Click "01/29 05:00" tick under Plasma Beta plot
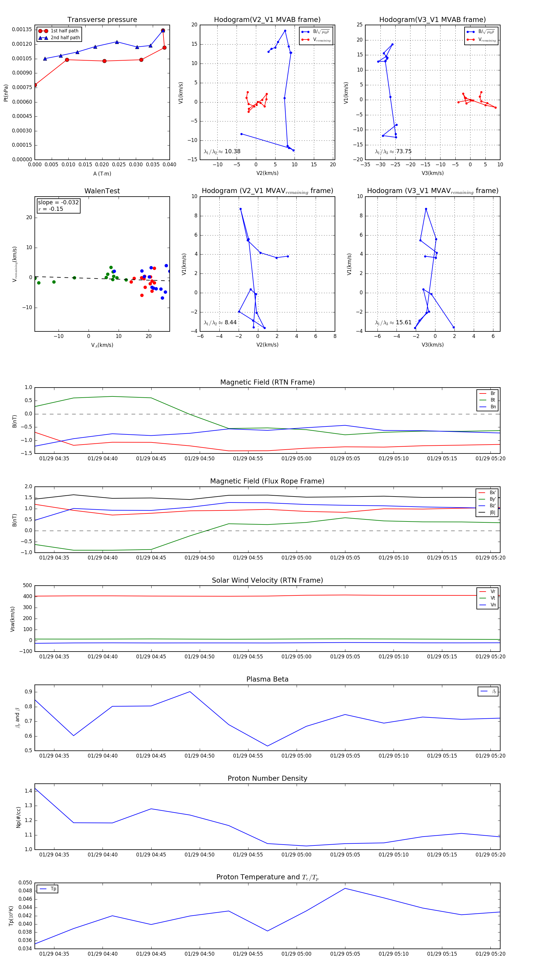The image size is (535, 980). click(296, 755)
